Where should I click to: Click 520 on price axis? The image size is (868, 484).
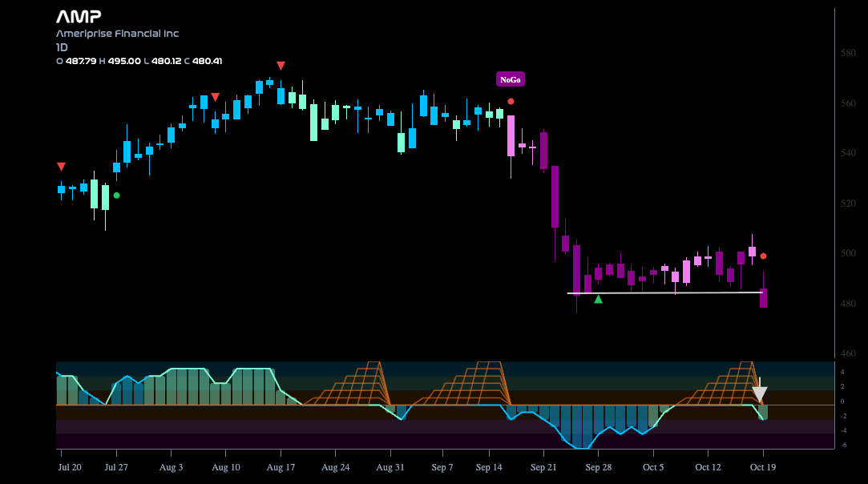coord(848,204)
